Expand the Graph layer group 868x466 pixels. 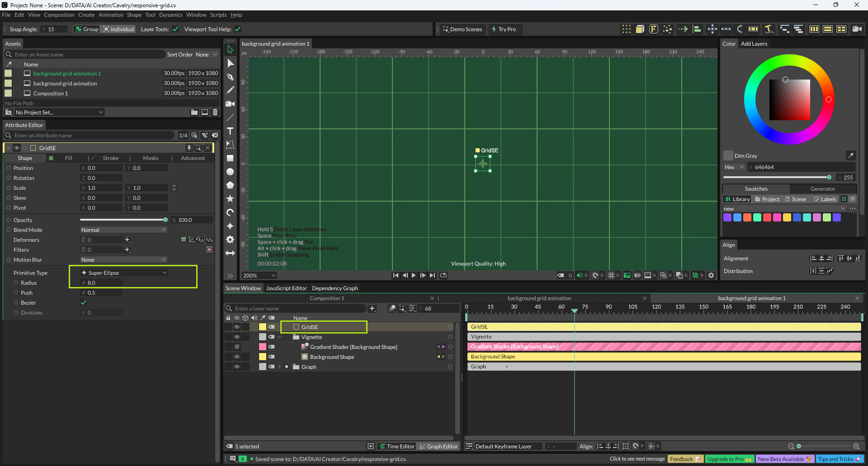click(279, 367)
